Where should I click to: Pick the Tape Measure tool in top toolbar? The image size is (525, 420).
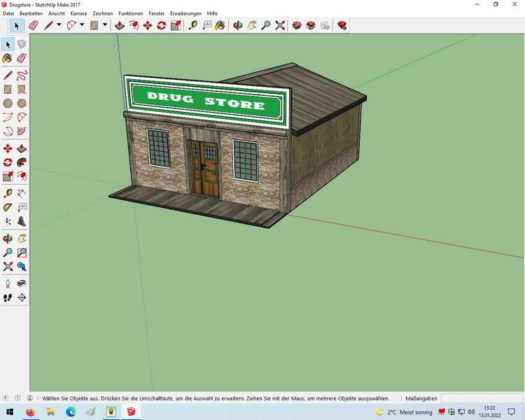(194, 25)
